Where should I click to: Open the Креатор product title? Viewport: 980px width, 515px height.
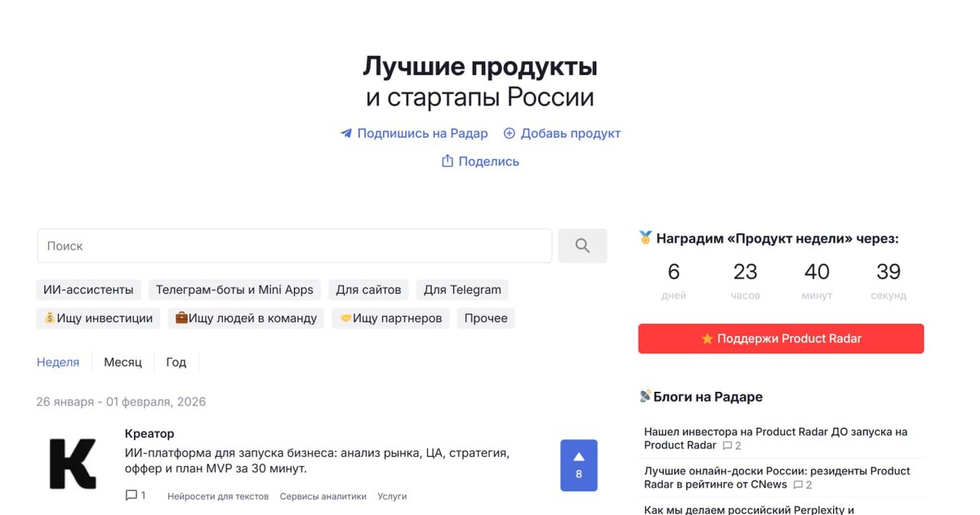149,433
